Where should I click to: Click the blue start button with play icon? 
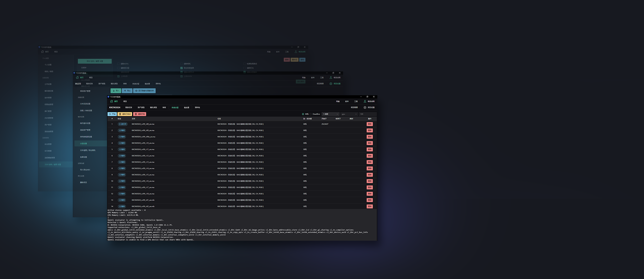(112, 114)
